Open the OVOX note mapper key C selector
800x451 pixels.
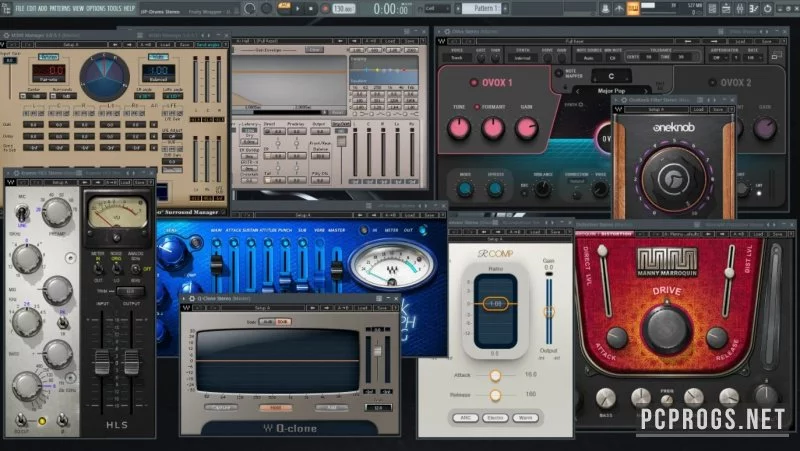[611, 77]
